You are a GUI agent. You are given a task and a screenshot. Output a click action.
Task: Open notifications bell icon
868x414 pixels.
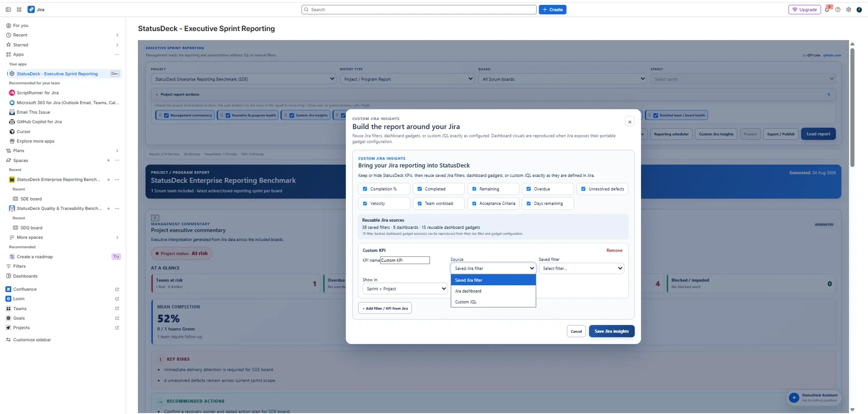(827, 10)
